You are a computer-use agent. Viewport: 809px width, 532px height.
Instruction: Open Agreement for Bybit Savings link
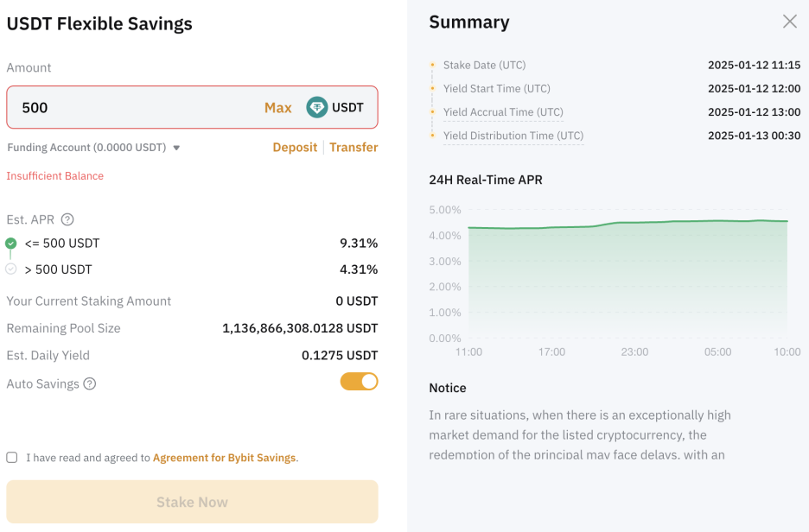pyautogui.click(x=225, y=458)
